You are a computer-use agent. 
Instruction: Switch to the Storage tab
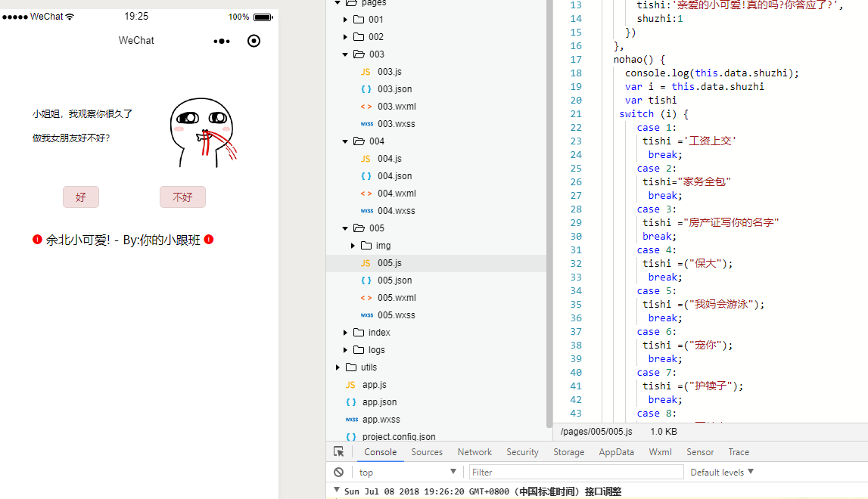tap(568, 452)
